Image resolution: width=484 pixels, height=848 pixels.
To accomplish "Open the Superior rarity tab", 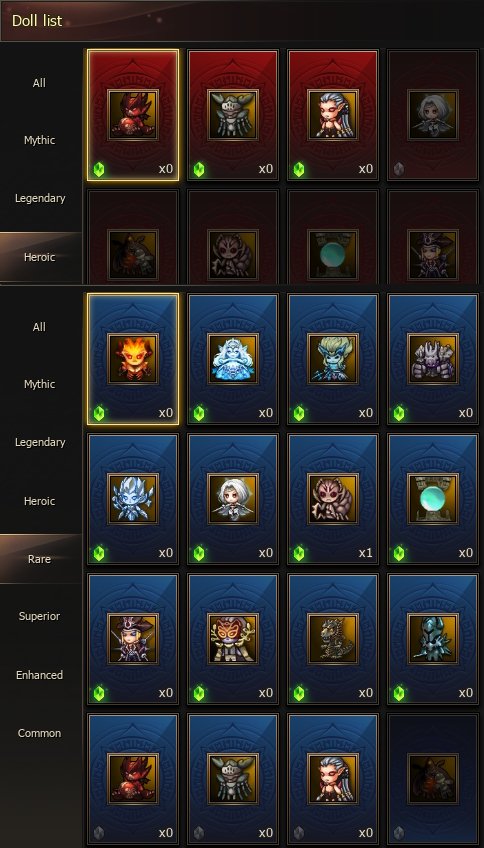I will click(x=39, y=616).
